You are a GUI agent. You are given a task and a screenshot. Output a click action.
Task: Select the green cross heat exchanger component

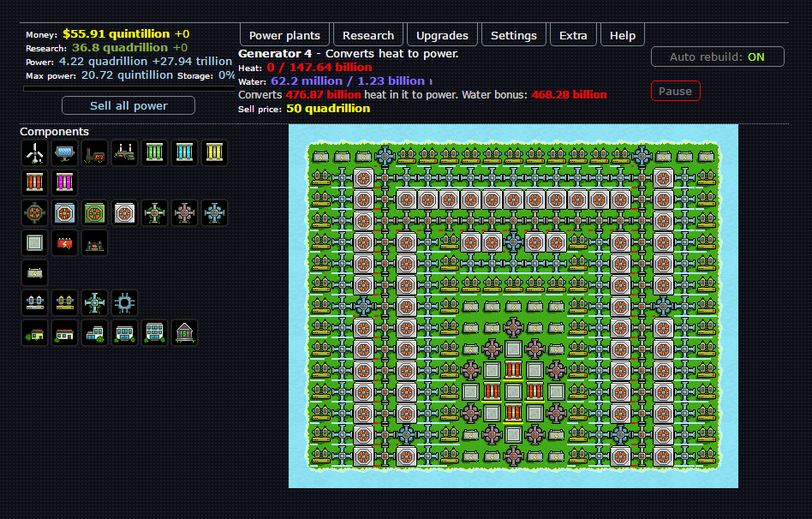(x=155, y=213)
